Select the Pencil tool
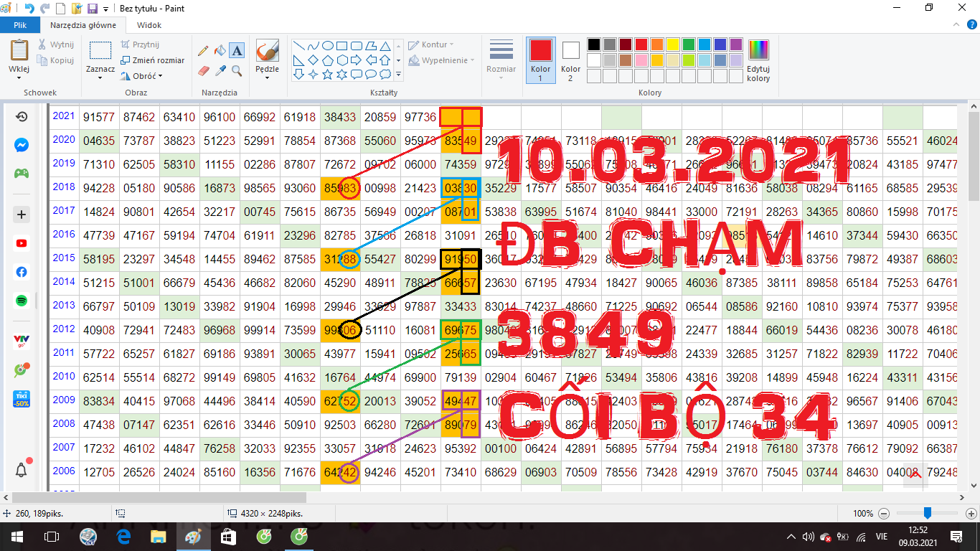The width and height of the screenshot is (980, 551). coord(203,51)
